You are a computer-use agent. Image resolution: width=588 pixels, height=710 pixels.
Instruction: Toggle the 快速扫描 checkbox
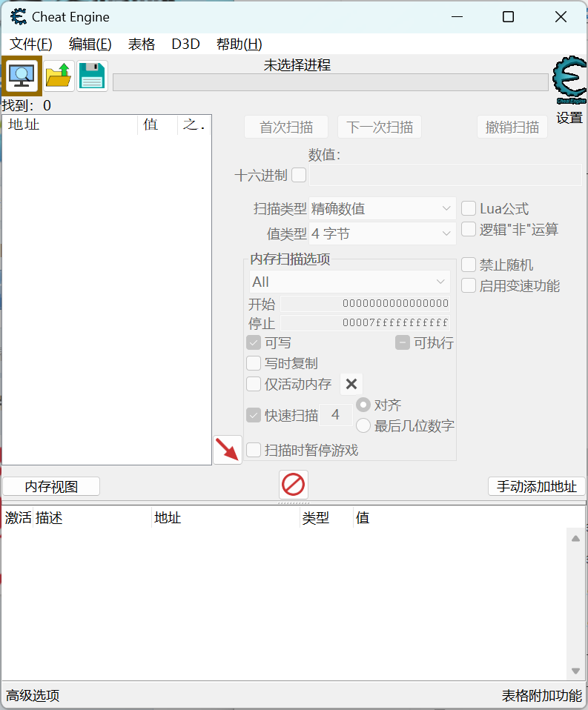click(254, 415)
